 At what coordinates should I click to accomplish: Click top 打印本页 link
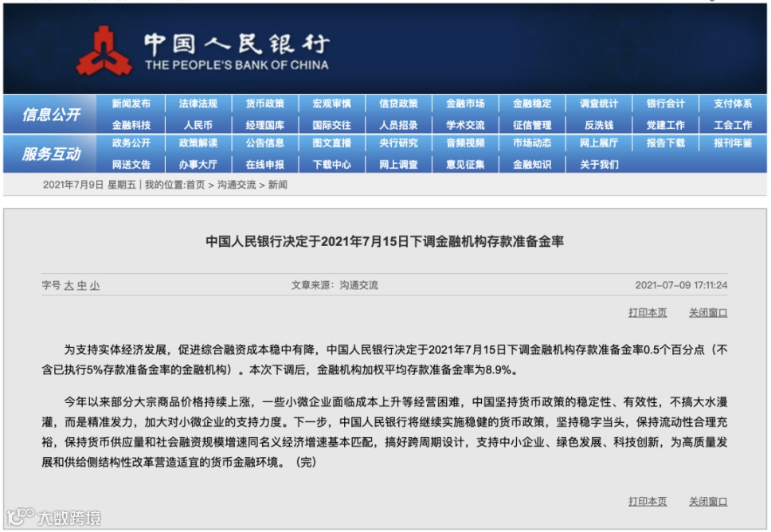(x=648, y=313)
